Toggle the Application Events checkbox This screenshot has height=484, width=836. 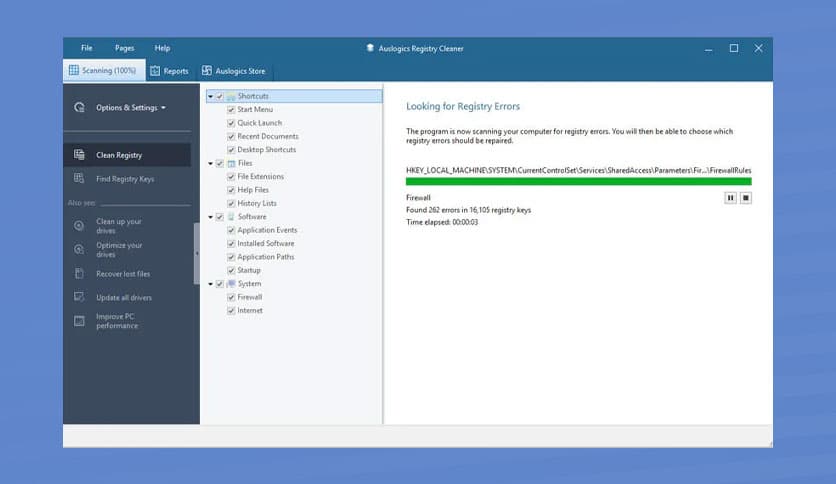(x=231, y=230)
